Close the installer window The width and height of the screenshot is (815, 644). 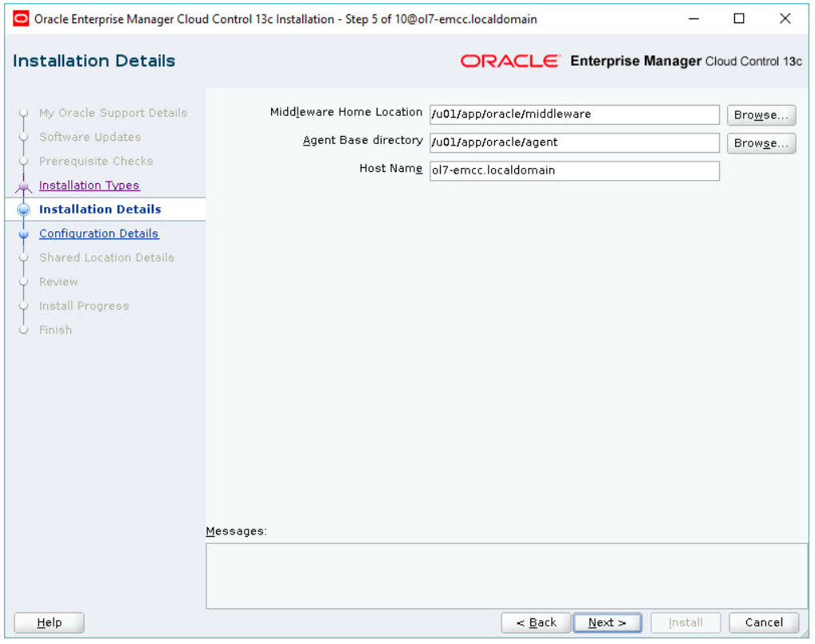(x=785, y=18)
